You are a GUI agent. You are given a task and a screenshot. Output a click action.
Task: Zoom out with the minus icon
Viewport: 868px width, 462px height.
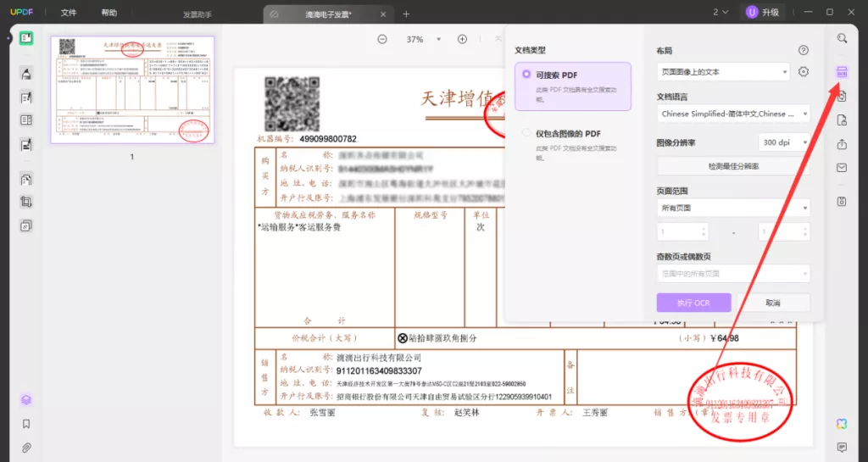tap(382, 39)
